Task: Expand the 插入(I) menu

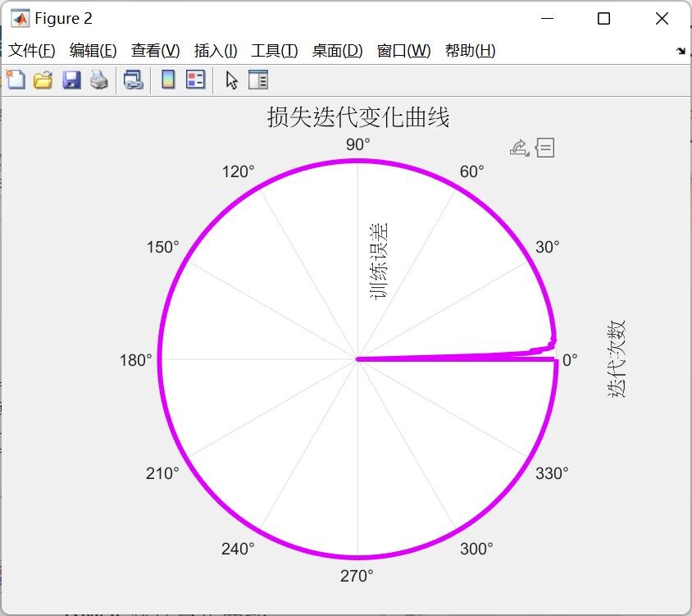Action: click(216, 51)
